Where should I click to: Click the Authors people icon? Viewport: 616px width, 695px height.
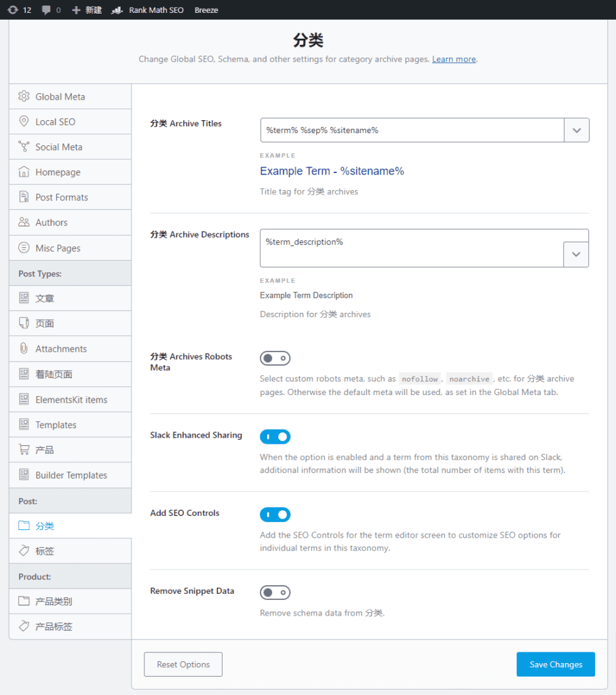24,222
